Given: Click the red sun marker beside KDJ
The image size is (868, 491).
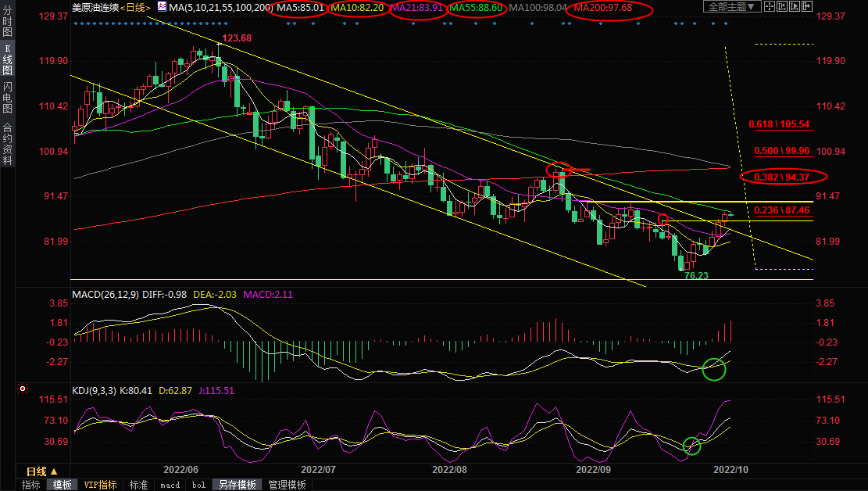Looking at the screenshot, I should tap(23, 389).
